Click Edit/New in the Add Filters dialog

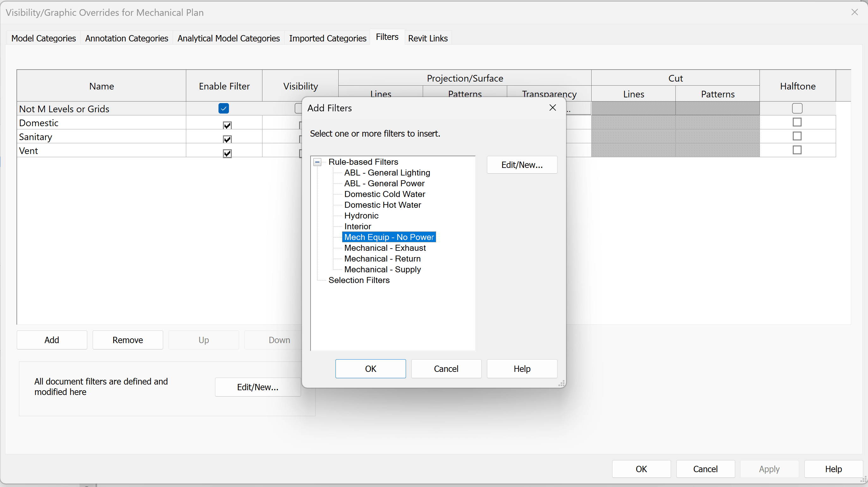(x=522, y=165)
